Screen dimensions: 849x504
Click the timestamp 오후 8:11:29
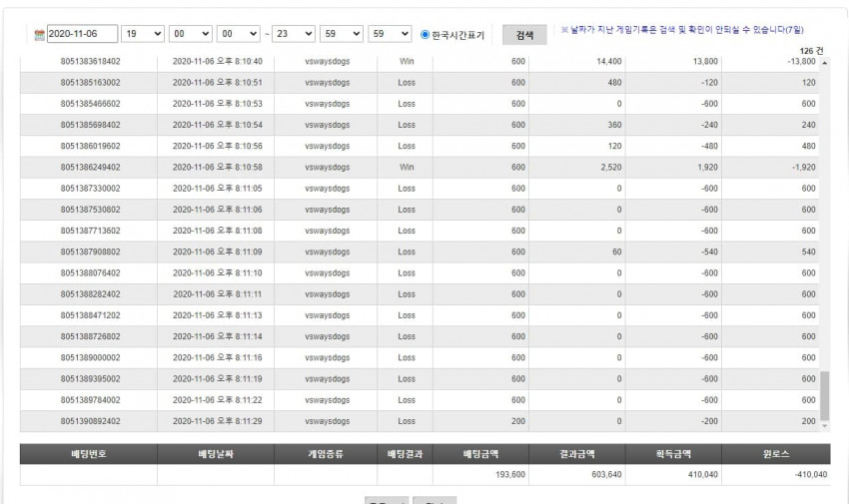pos(240,421)
